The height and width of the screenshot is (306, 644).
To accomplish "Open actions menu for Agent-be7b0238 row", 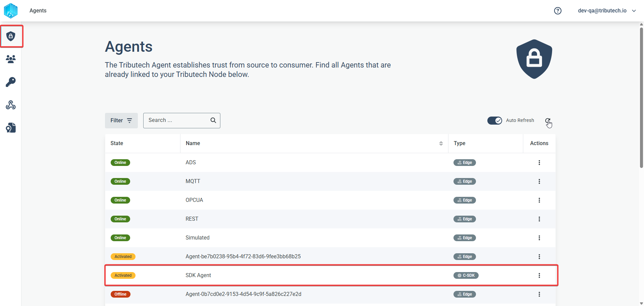I will tap(539, 257).
